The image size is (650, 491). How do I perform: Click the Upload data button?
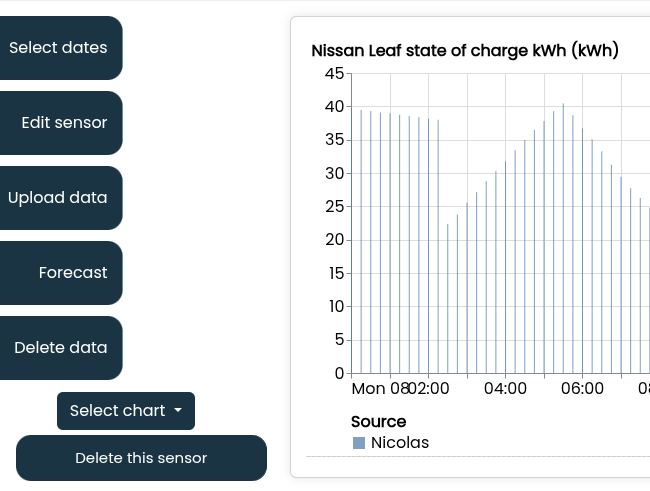point(58,198)
